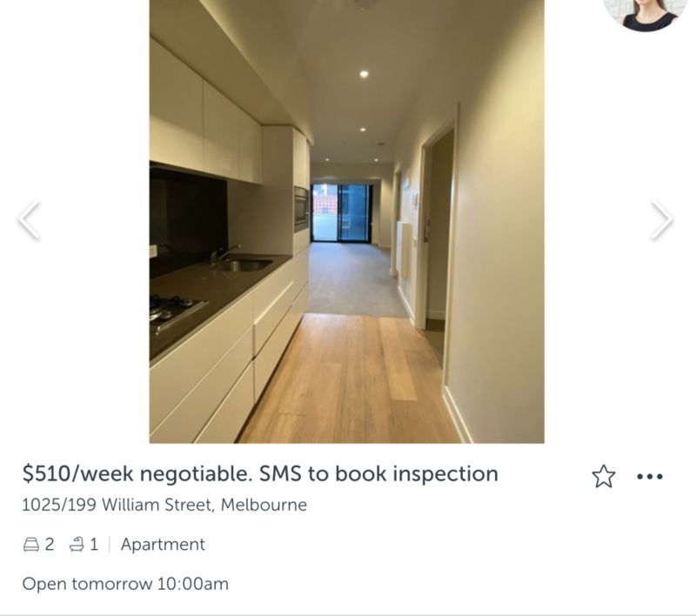Click the bedroom count number 2
The height and width of the screenshot is (616, 696).
(50, 544)
